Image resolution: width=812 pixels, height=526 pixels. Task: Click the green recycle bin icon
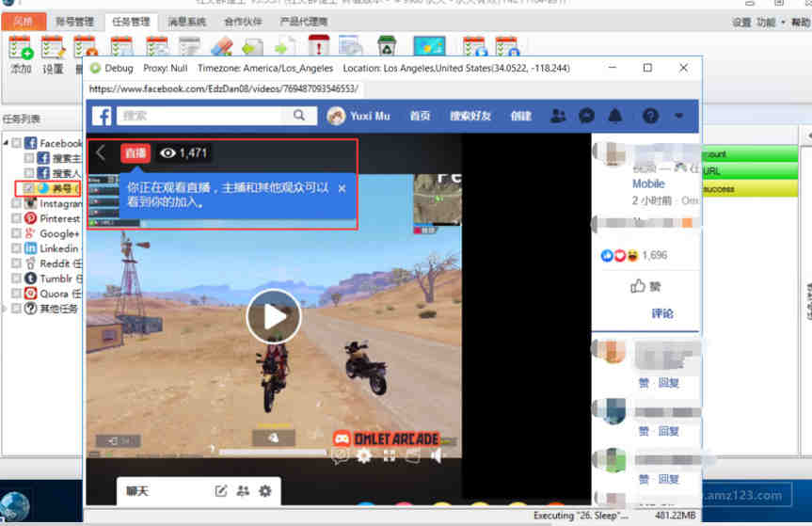point(387,45)
